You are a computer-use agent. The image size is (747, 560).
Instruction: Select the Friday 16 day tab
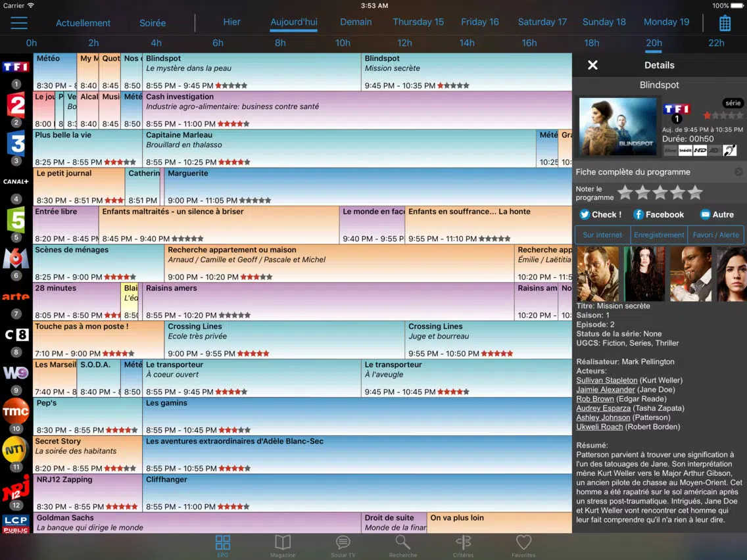click(480, 22)
